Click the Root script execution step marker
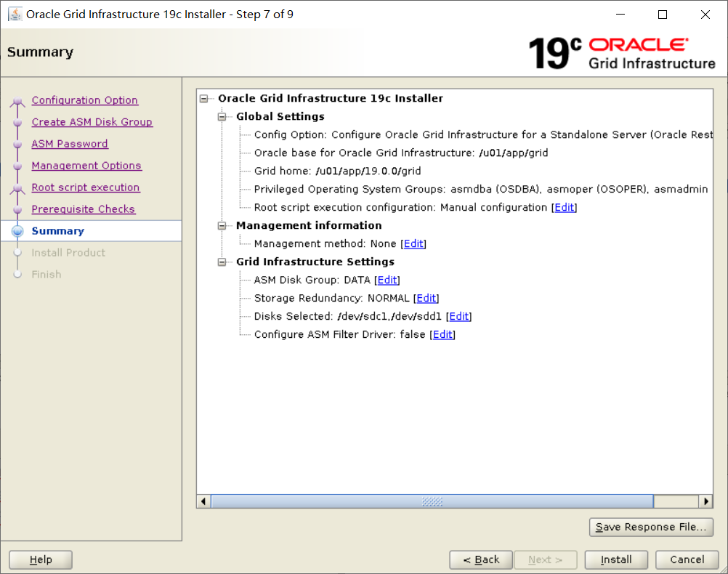 pyautogui.click(x=17, y=188)
